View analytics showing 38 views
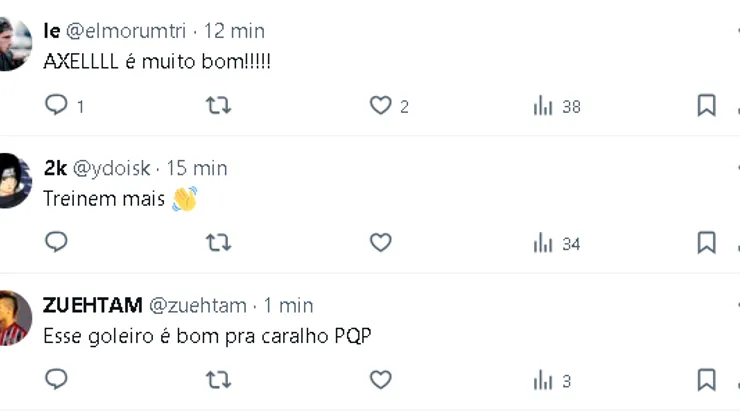 [556, 106]
